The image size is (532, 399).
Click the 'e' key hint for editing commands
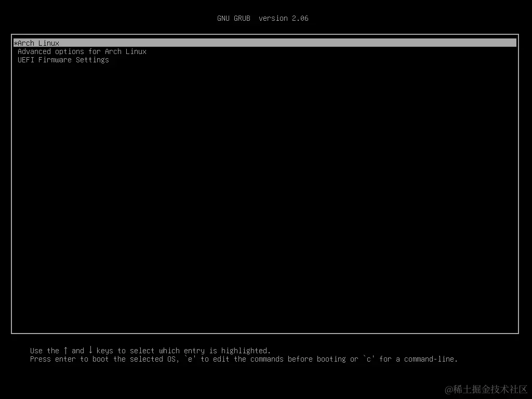click(x=191, y=359)
